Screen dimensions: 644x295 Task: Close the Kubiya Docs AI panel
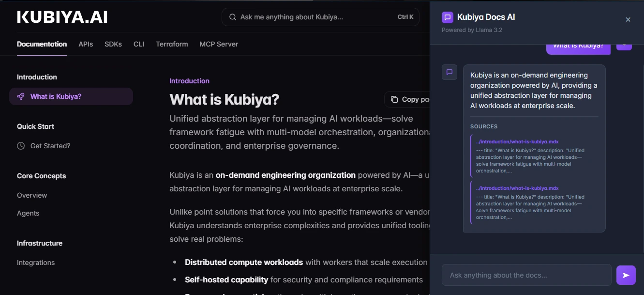coord(628,20)
